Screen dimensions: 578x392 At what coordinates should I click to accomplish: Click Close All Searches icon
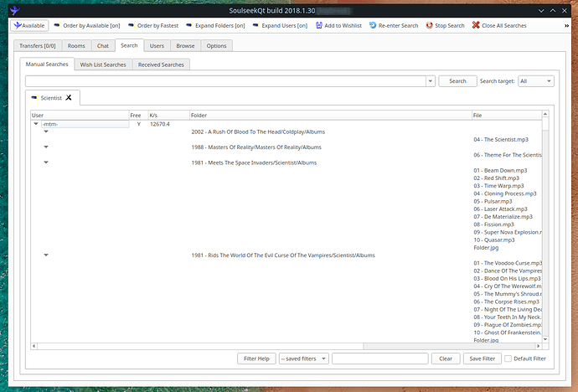[x=476, y=26]
